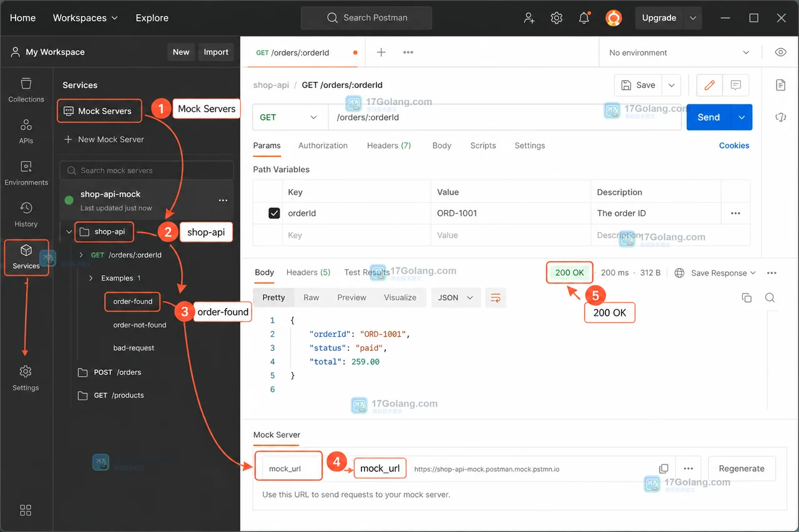Toggle the response wrap lines icon
The width and height of the screenshot is (799, 532).
coord(496,297)
